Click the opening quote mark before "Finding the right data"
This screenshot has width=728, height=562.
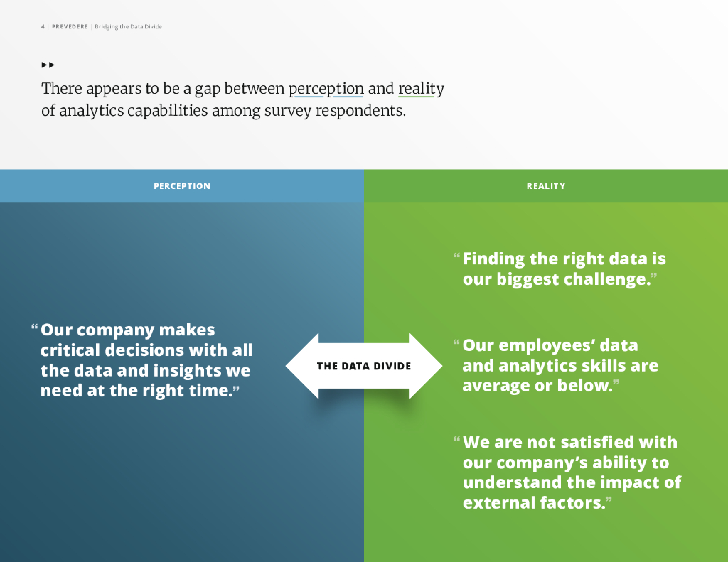pos(456,256)
